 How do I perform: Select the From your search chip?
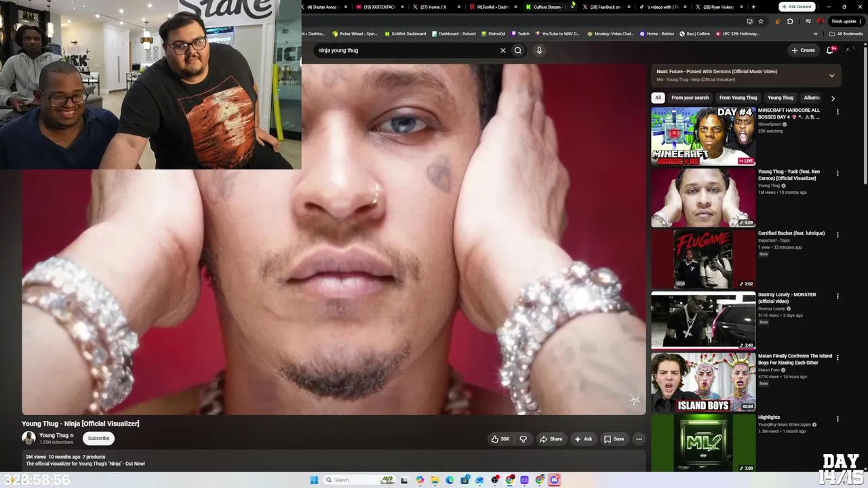point(690,98)
